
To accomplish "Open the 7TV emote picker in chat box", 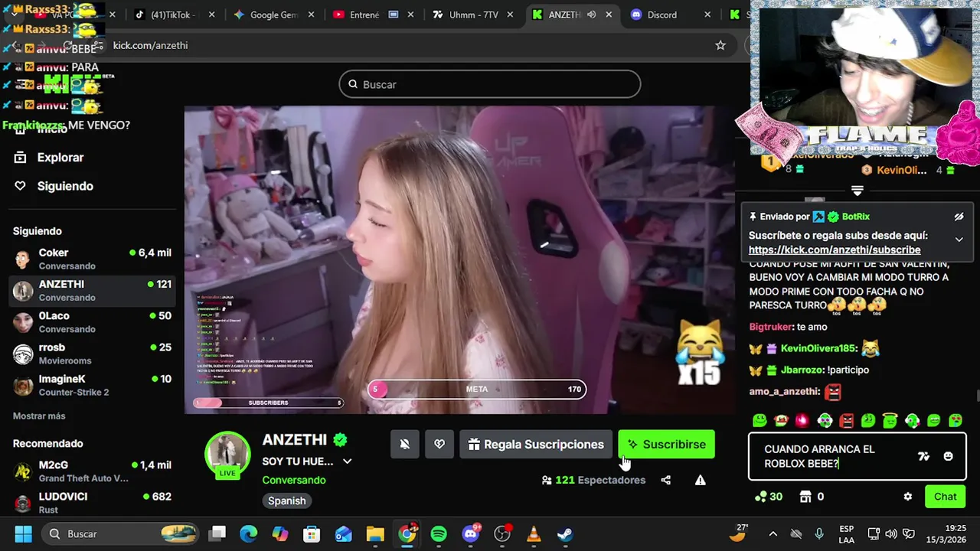I will point(923,456).
